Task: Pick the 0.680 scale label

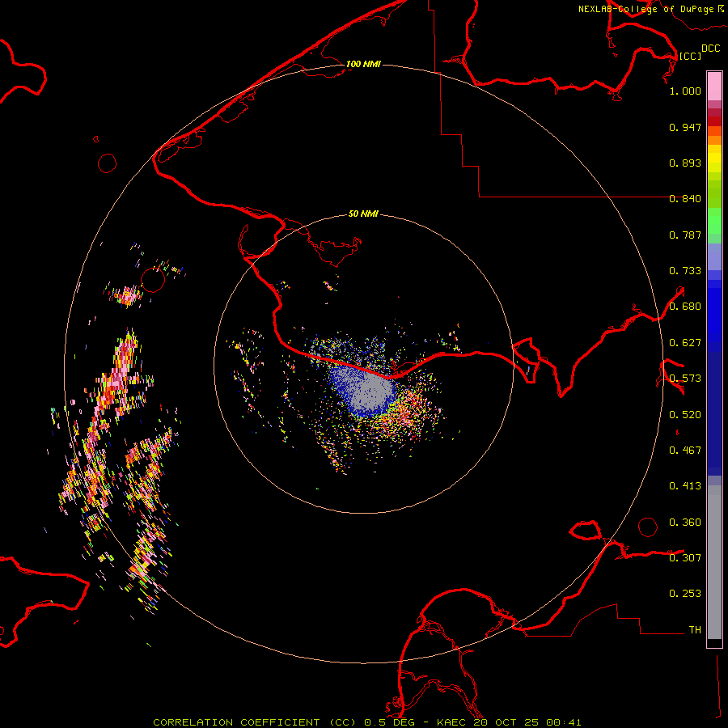Action: pos(685,307)
